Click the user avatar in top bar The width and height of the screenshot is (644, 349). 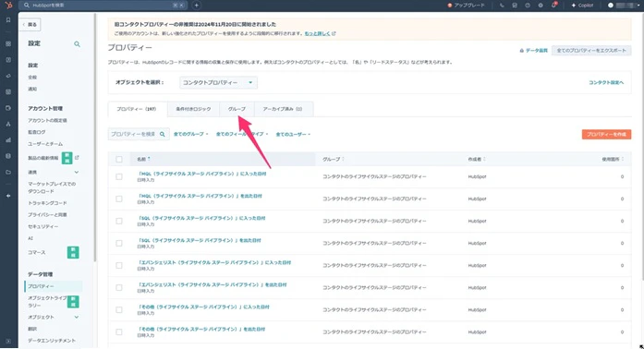tap(611, 6)
